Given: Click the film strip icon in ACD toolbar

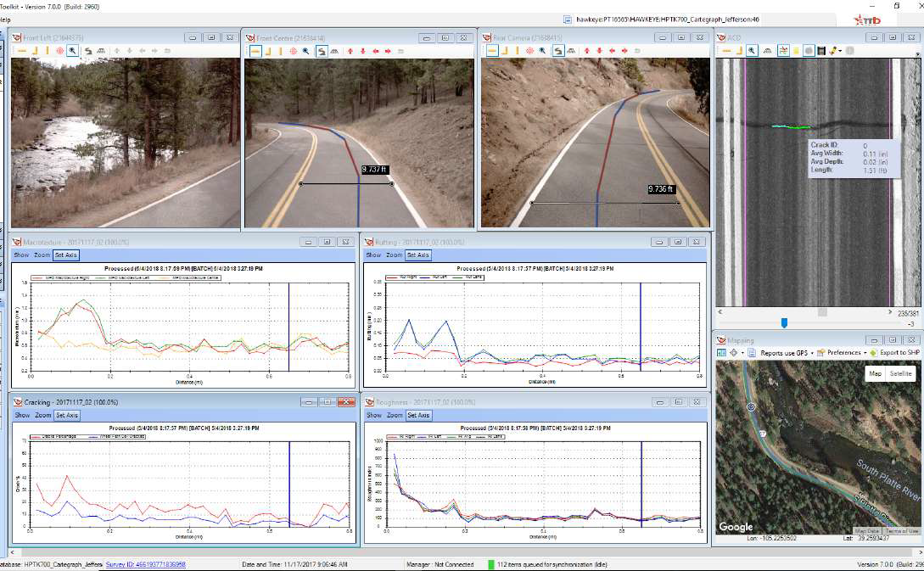Looking at the screenshot, I should [x=821, y=51].
